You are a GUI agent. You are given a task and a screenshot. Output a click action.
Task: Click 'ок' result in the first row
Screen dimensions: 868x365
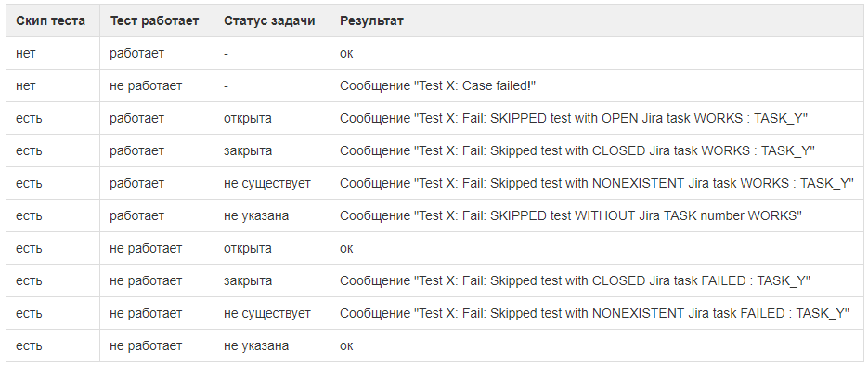click(346, 54)
